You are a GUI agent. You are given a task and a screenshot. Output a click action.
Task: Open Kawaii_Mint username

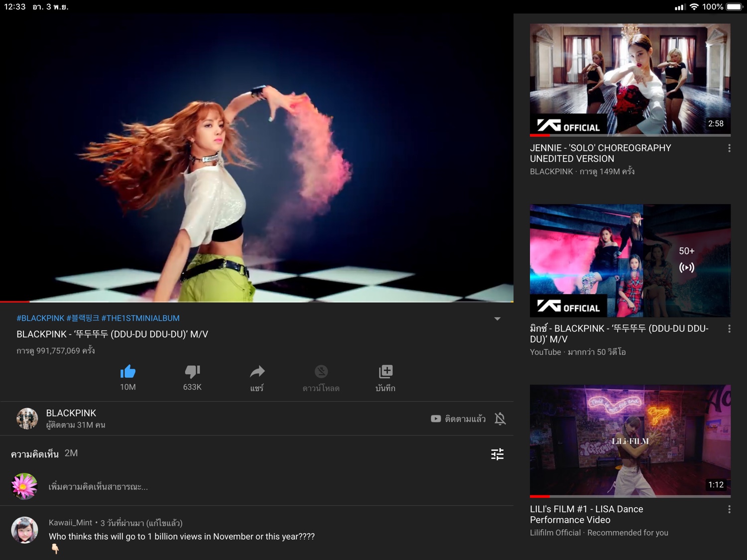70,523
